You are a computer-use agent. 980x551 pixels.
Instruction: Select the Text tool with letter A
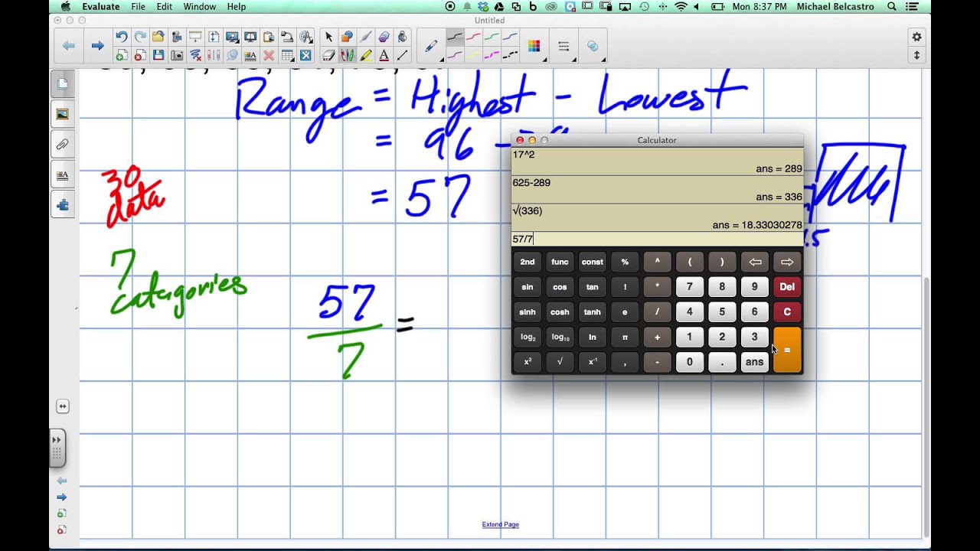384,56
